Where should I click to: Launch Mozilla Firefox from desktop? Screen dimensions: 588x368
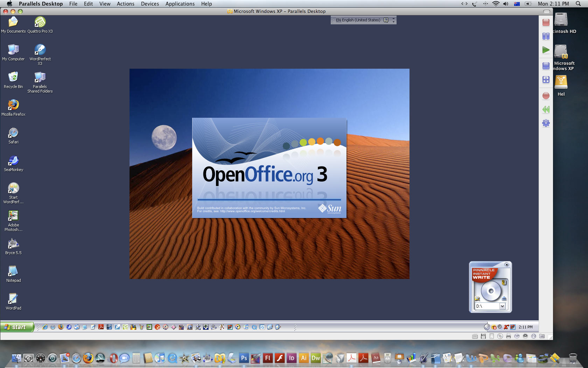click(x=13, y=108)
